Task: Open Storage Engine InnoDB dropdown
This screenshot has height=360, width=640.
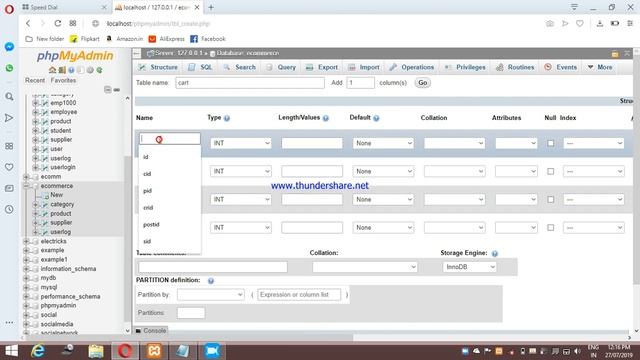Action: pyautogui.click(x=469, y=267)
